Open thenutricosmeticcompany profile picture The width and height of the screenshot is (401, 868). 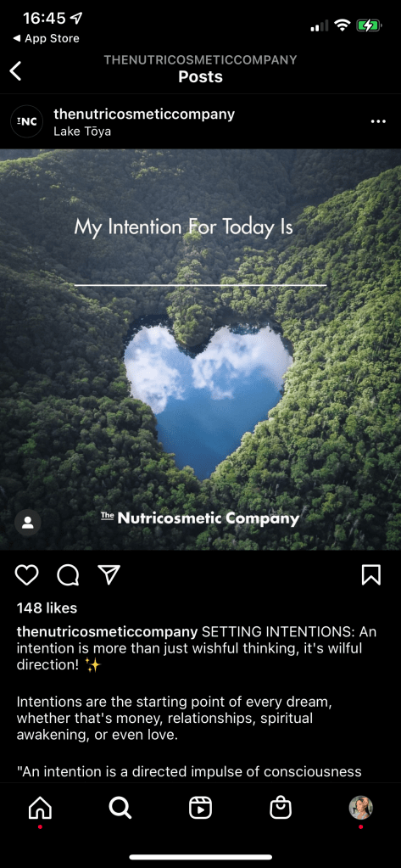tap(26, 121)
